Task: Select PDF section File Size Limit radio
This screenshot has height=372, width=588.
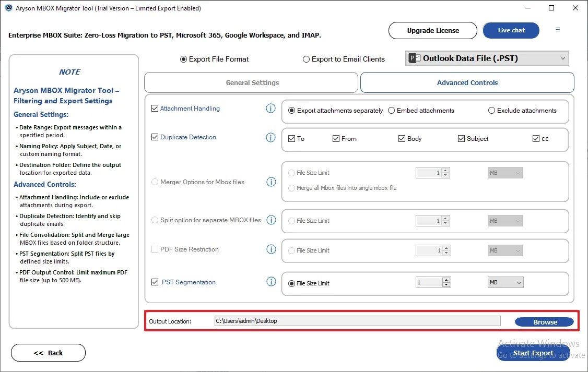Action: [x=291, y=250]
